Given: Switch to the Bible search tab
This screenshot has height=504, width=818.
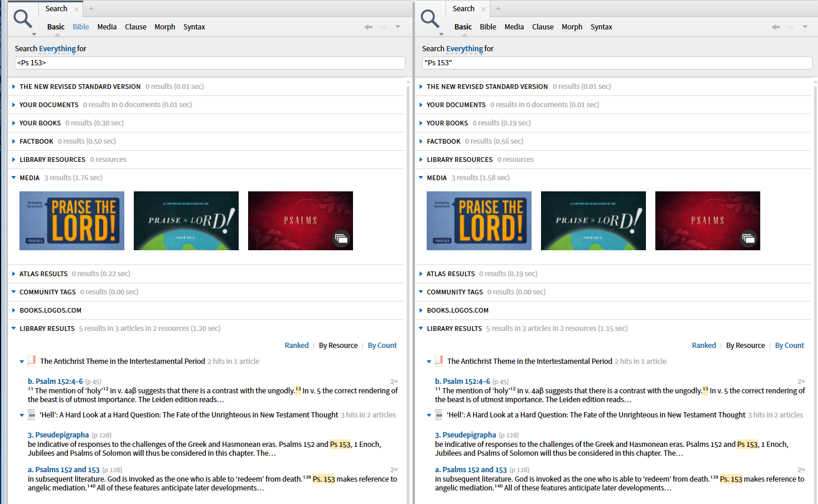Looking at the screenshot, I should [81, 26].
